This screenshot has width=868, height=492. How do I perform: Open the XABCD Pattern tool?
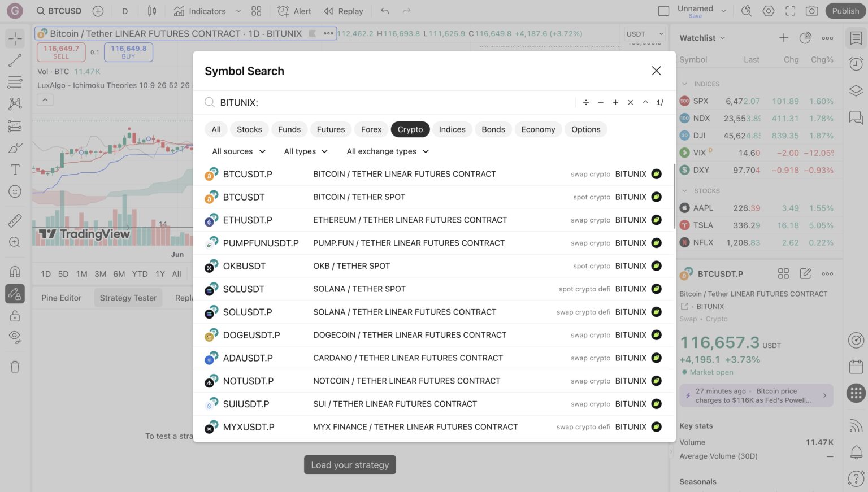click(15, 104)
